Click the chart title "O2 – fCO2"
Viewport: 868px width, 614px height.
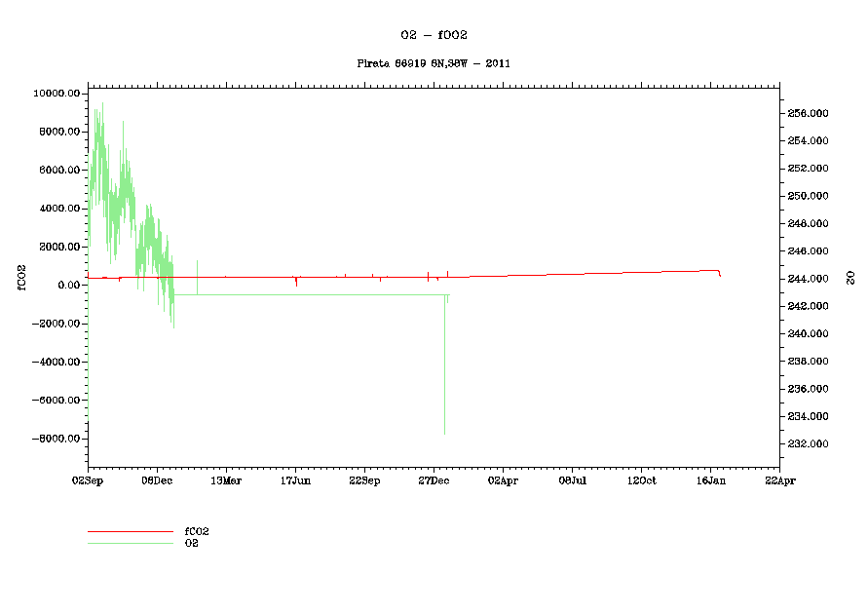pyautogui.click(x=434, y=34)
